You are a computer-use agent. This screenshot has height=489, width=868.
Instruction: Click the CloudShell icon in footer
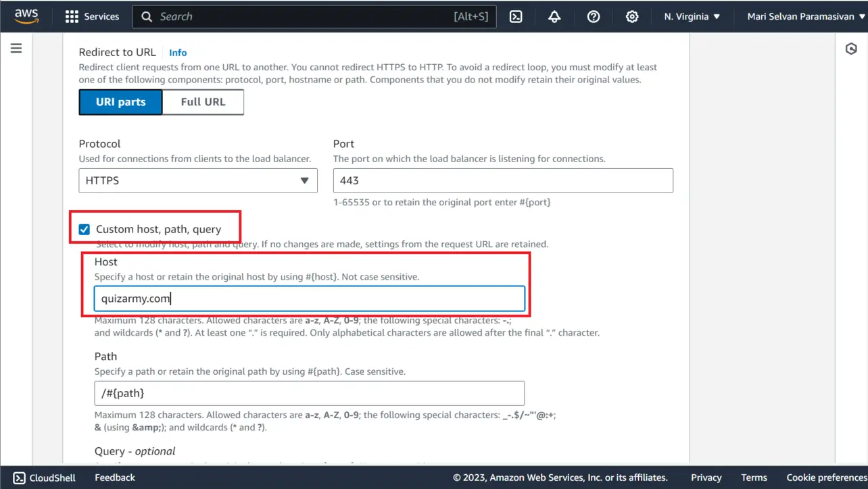click(x=20, y=478)
